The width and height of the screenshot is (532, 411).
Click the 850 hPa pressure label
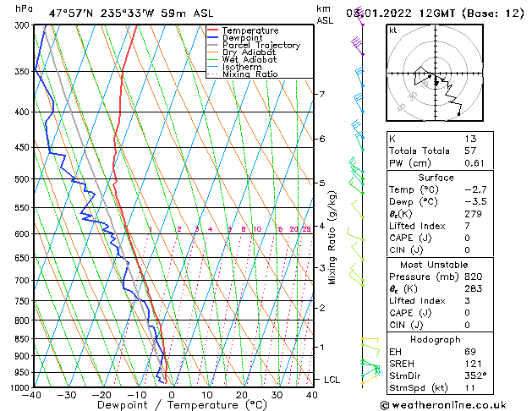(24, 339)
